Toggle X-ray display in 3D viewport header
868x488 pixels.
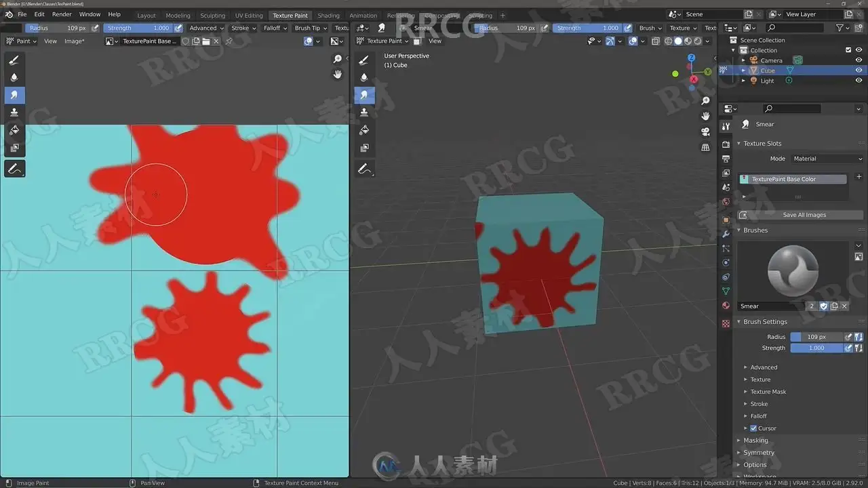(x=656, y=41)
